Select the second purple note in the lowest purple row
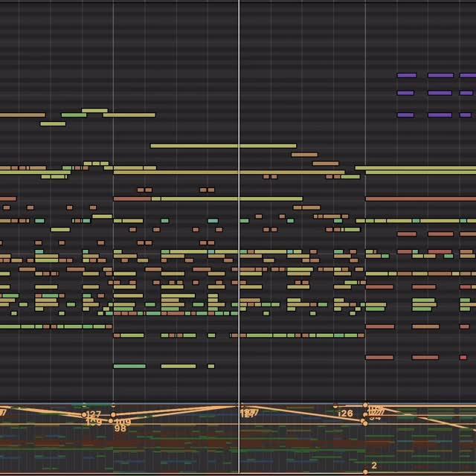Screen dimensions: 476x476 point(440,115)
